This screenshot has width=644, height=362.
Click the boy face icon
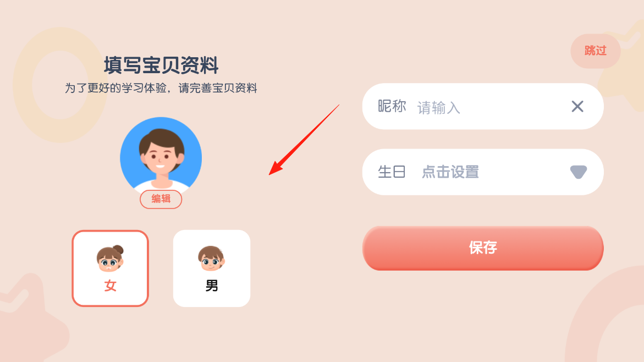(211, 258)
